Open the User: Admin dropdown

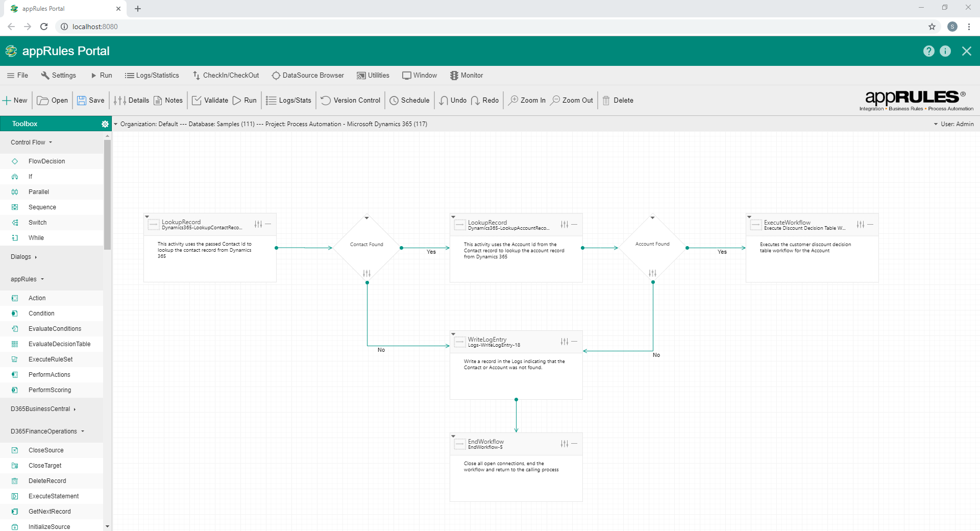(954, 124)
